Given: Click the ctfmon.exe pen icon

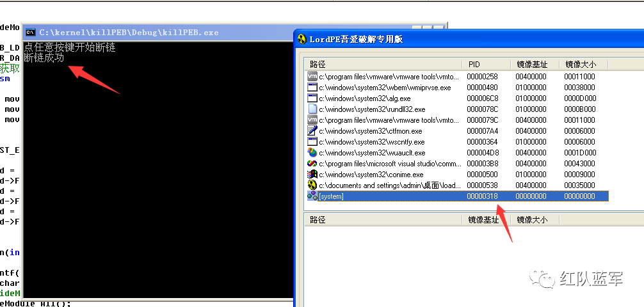Looking at the screenshot, I should point(312,131).
